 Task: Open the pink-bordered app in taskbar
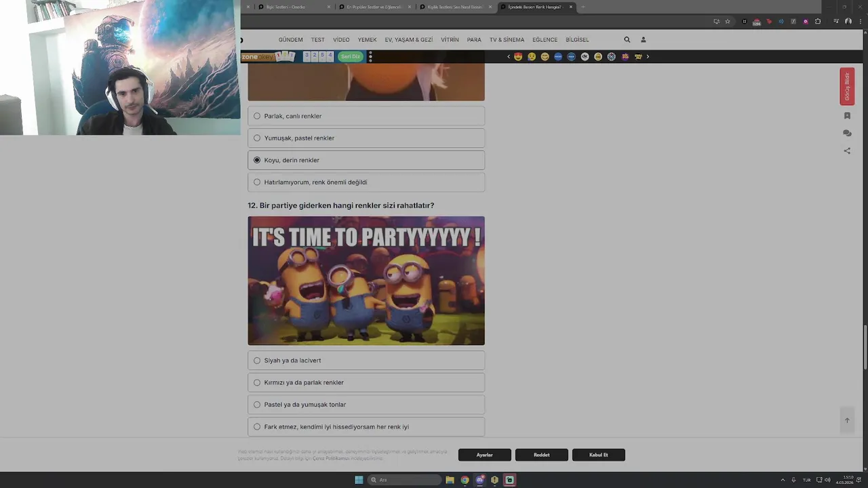coord(509,480)
